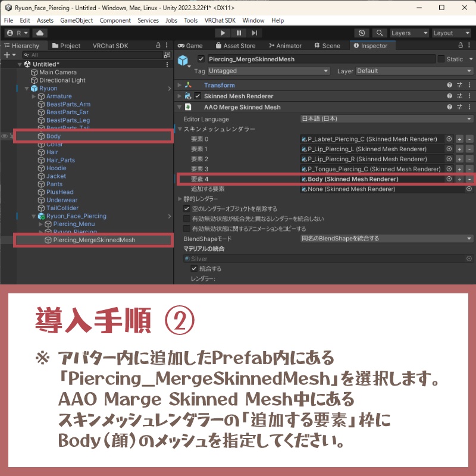Open the Layer dropdown

click(414, 71)
